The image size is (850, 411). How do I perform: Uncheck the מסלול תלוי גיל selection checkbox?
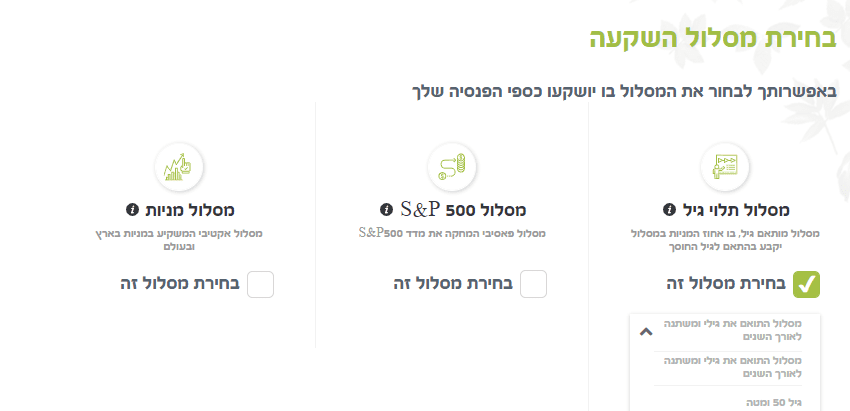pos(807,284)
